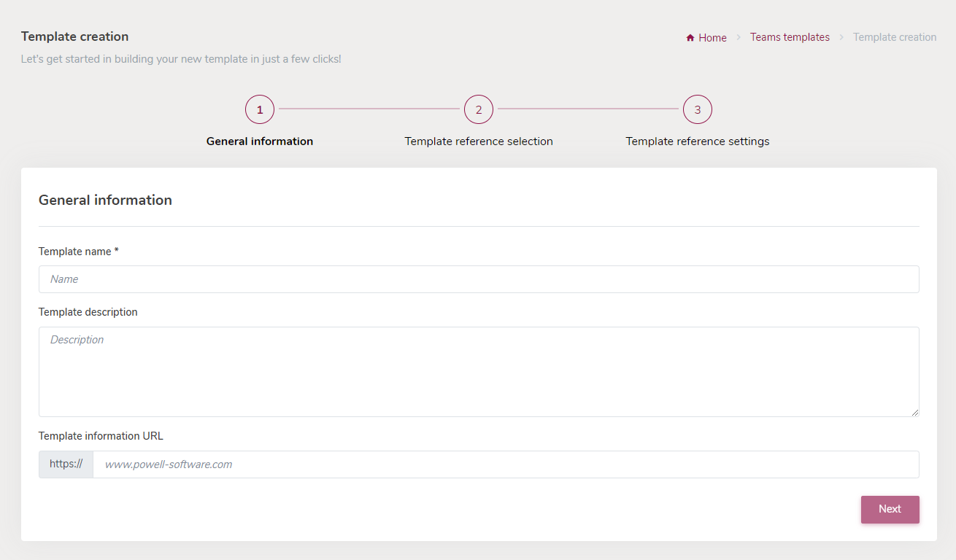Viewport: 956px width, 560px height.
Task: Click the Template information URL label
Action: pos(101,436)
